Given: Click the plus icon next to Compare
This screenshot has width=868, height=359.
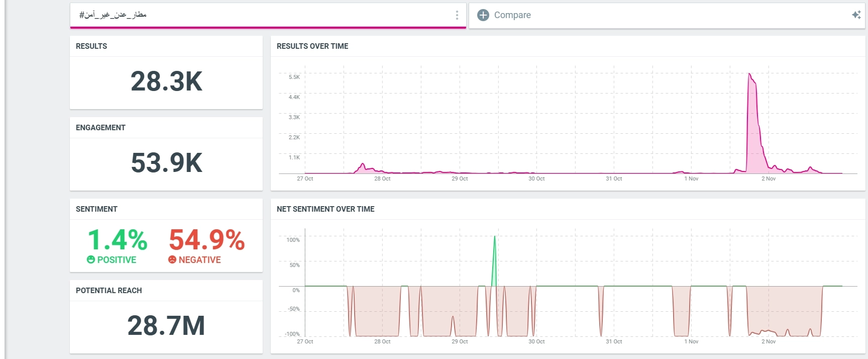Looking at the screenshot, I should point(483,15).
